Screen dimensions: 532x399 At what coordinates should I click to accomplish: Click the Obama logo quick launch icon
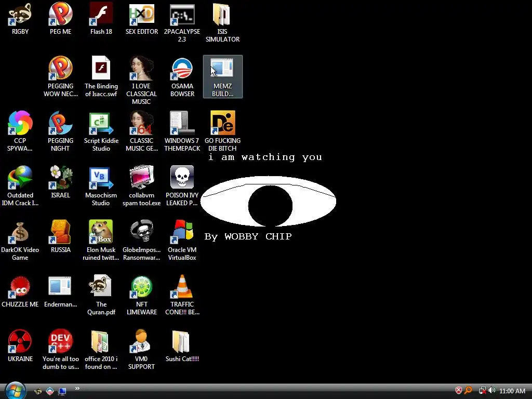50,391
